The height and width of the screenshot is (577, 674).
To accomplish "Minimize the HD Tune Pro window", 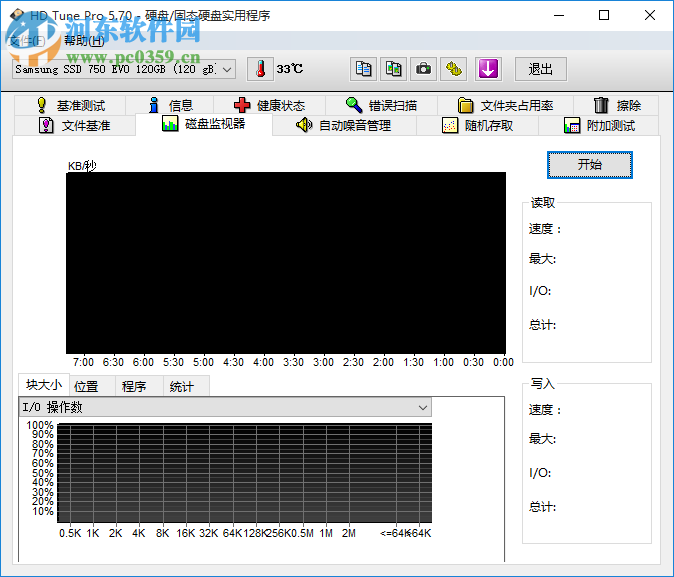I will coord(559,15).
